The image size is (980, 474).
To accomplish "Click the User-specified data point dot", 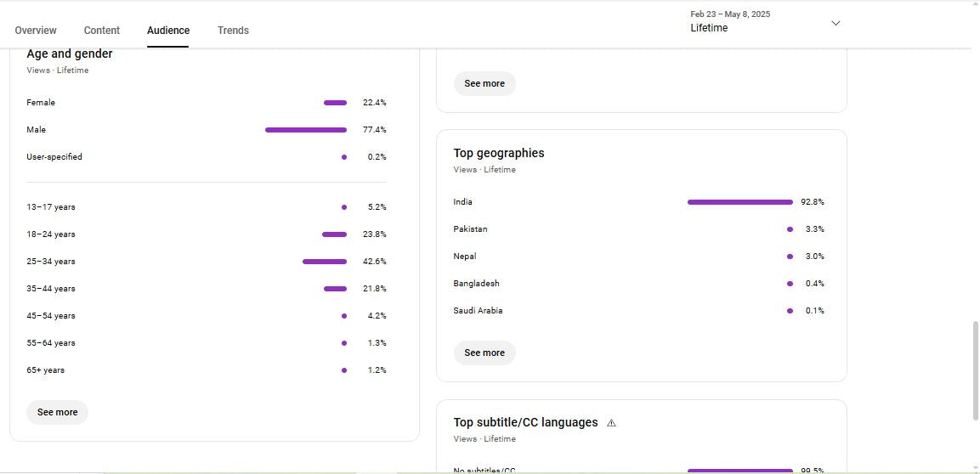I will point(343,157).
